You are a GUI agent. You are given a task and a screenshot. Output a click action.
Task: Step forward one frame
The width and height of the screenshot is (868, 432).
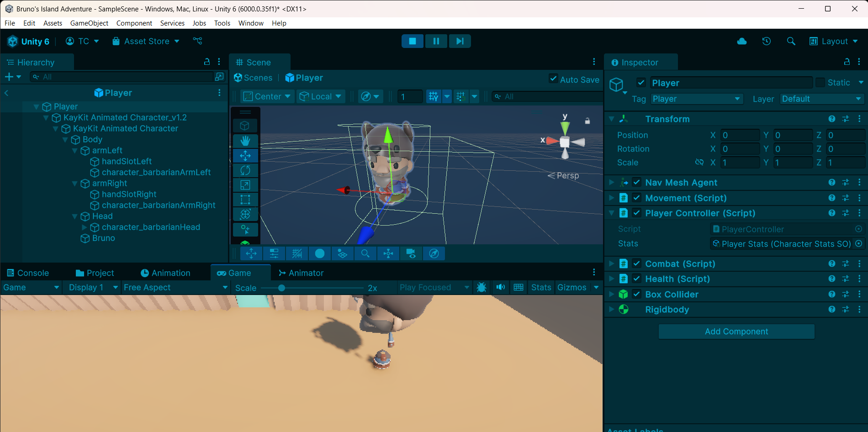point(460,41)
